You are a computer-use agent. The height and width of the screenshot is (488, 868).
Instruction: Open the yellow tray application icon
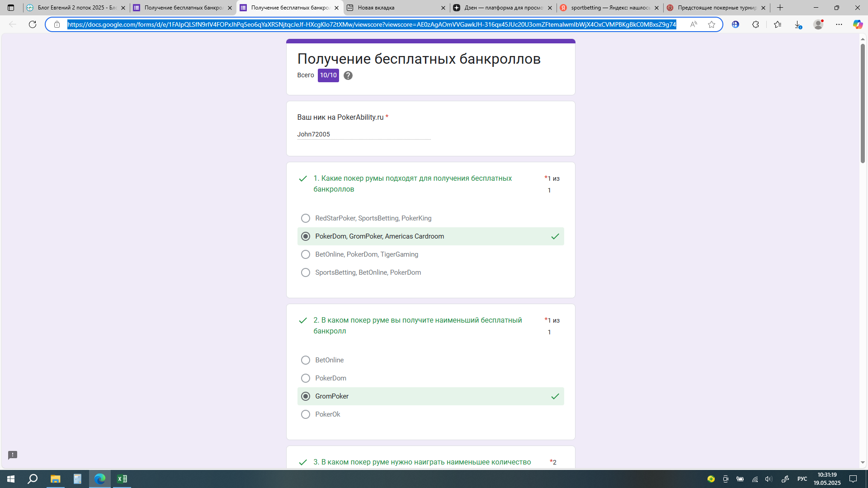[711, 479]
